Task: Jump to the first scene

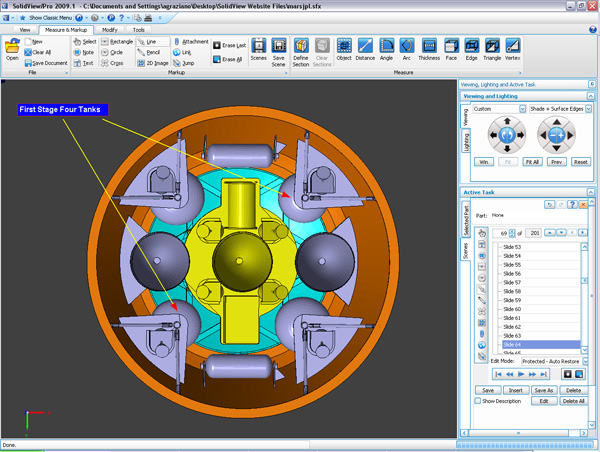Action: tap(498, 374)
